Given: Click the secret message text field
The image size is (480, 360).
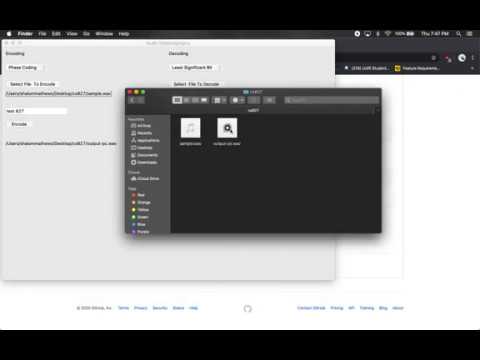Looking at the screenshot, I should pos(36,111).
